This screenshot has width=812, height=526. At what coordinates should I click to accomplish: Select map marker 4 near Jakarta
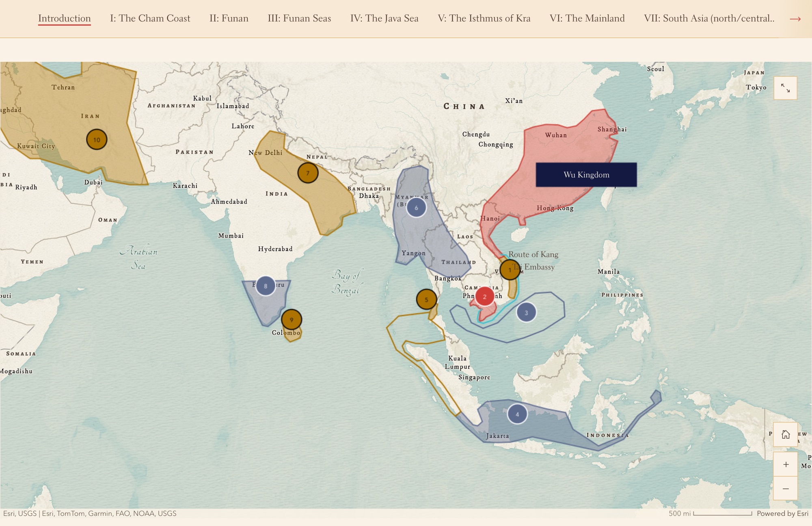pos(517,414)
